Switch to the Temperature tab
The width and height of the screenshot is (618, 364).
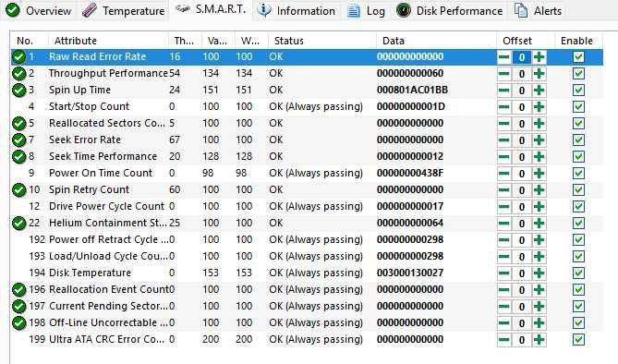click(x=124, y=11)
